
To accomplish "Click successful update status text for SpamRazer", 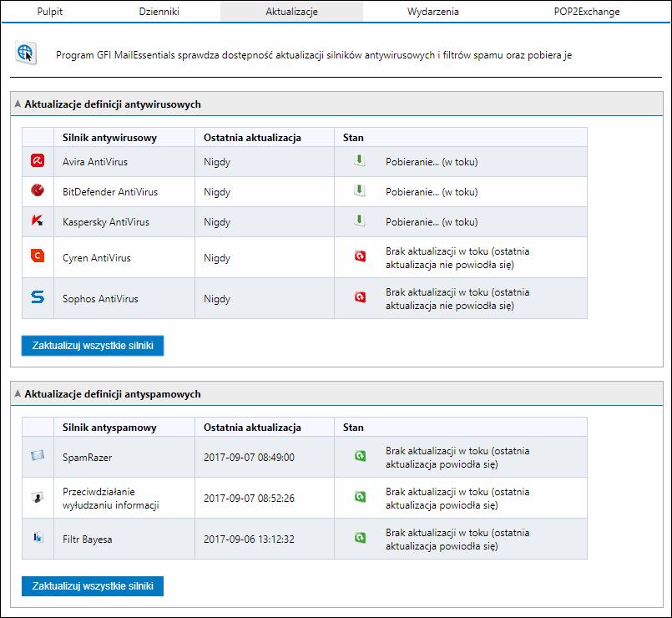I will 457,457.
